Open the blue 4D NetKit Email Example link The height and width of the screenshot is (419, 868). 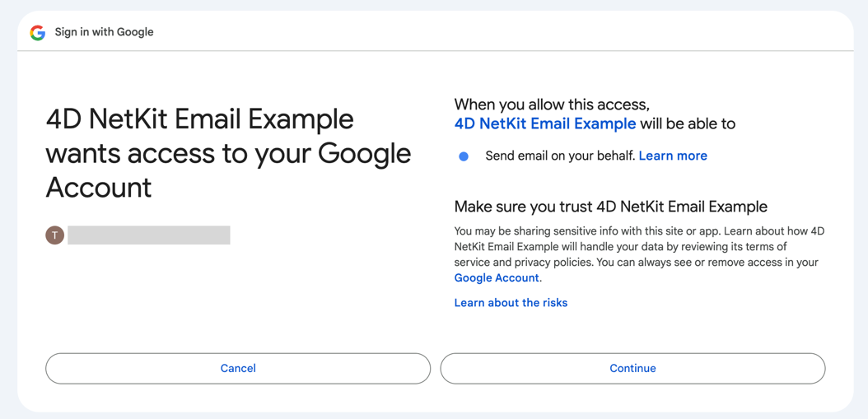pos(544,123)
